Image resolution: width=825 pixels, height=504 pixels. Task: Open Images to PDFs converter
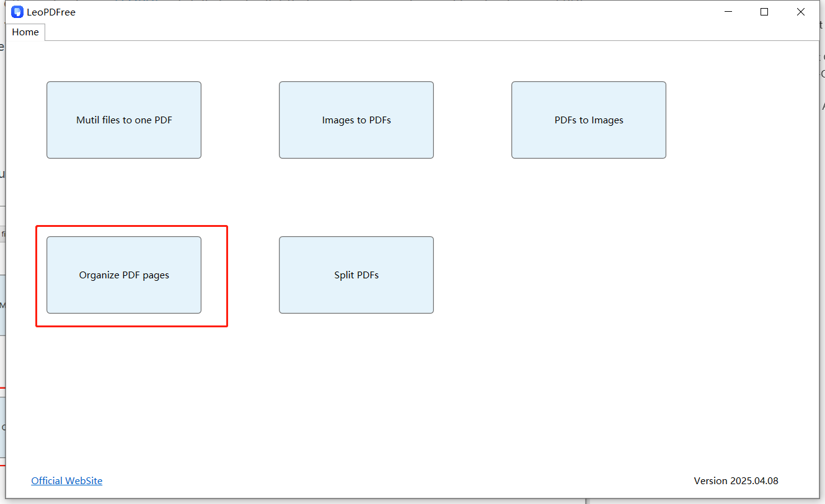point(356,120)
